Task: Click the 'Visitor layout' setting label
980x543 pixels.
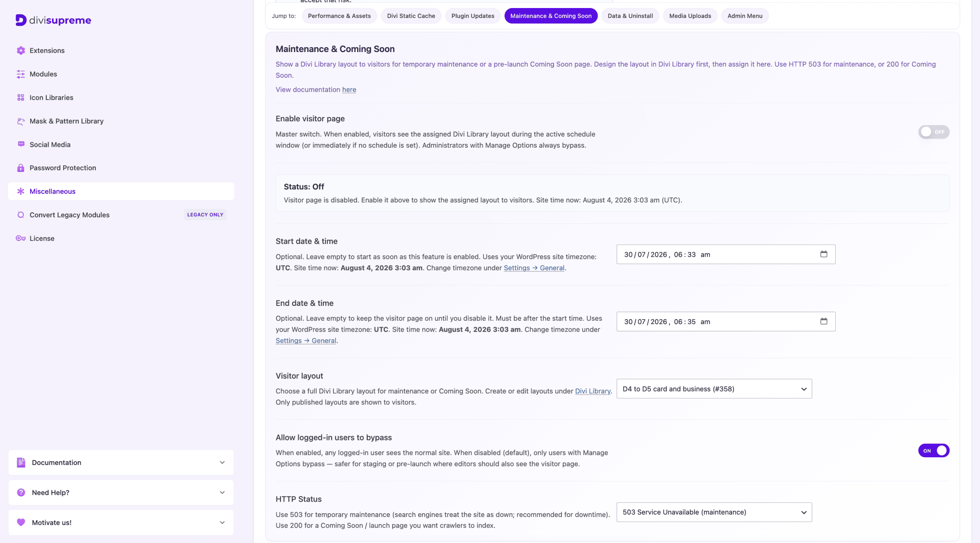Action: pyautogui.click(x=299, y=376)
